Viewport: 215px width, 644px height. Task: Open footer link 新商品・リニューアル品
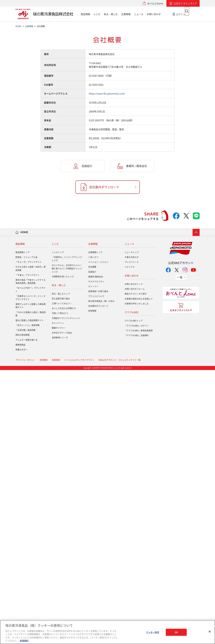tap(26, 257)
